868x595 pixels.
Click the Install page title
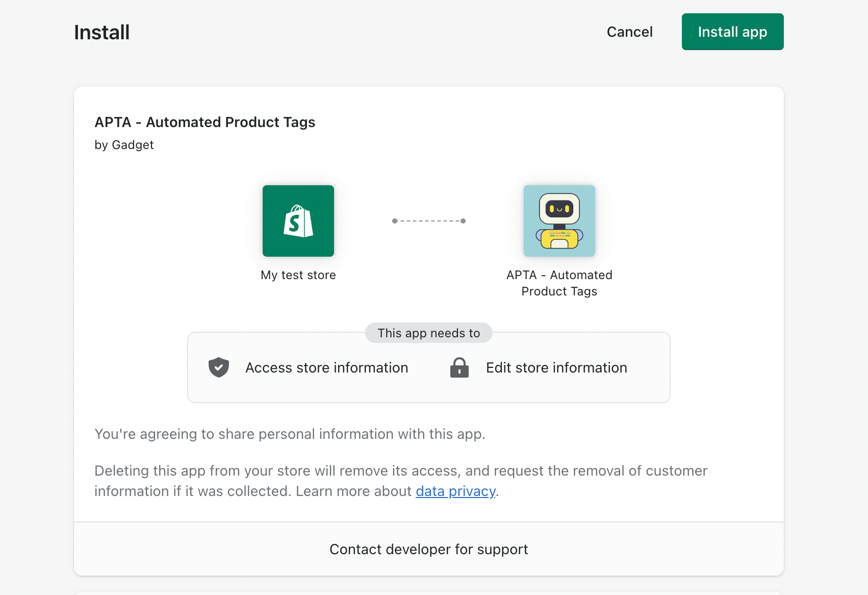[x=102, y=32]
